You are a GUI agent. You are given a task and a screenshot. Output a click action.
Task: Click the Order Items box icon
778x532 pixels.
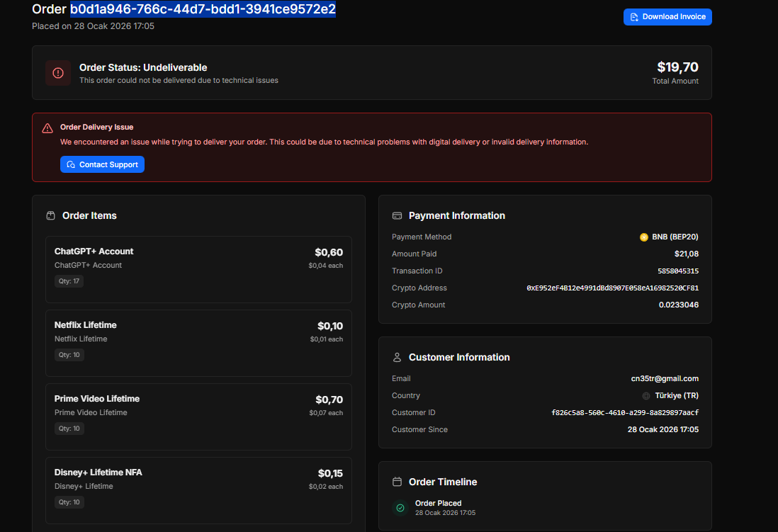[x=50, y=215]
